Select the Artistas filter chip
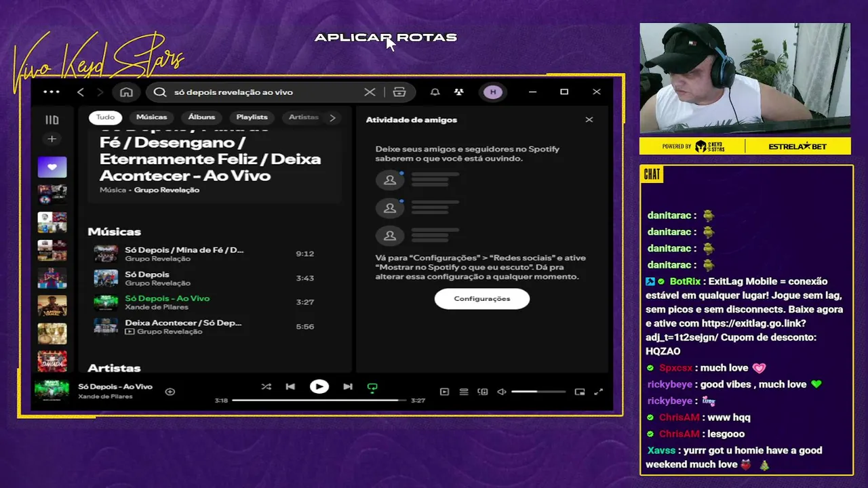Viewport: 868px width, 488px height. click(303, 117)
